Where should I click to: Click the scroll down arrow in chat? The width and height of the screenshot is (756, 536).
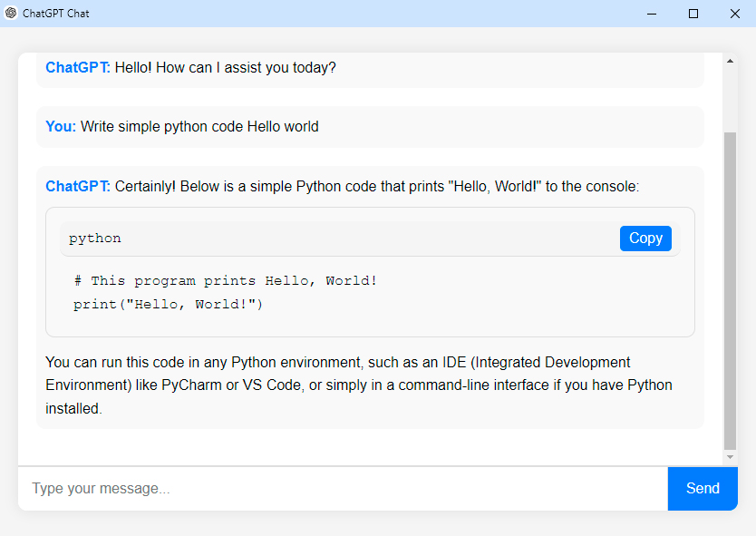coord(730,456)
